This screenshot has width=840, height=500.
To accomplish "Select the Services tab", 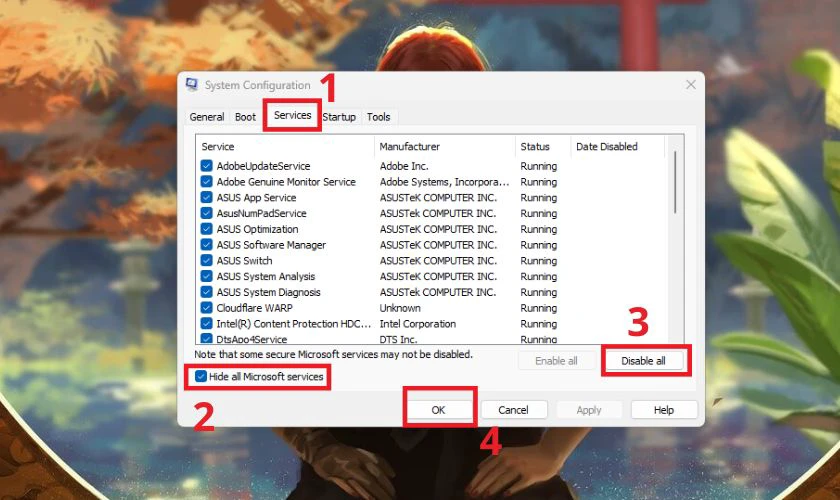I will point(292,115).
